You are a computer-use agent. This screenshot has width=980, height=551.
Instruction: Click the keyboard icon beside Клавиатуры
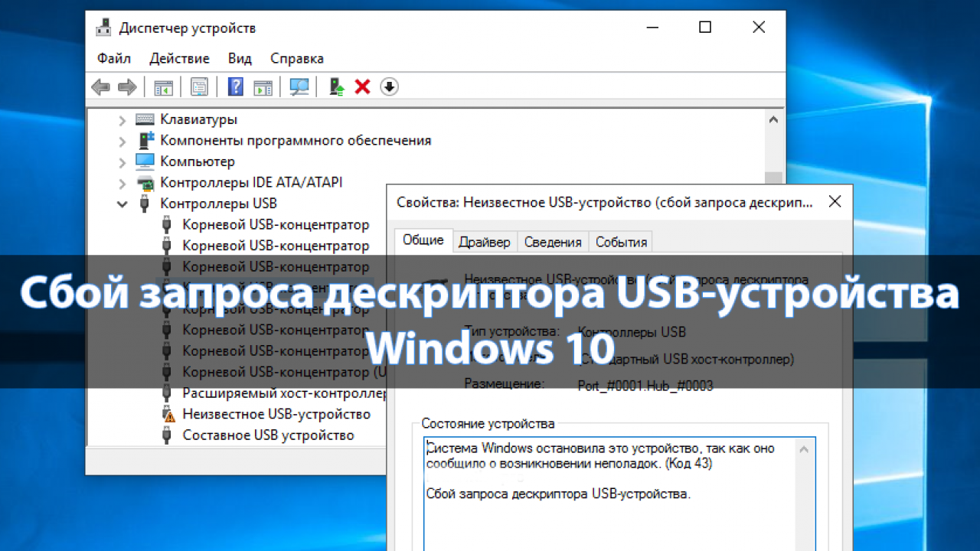click(145, 119)
